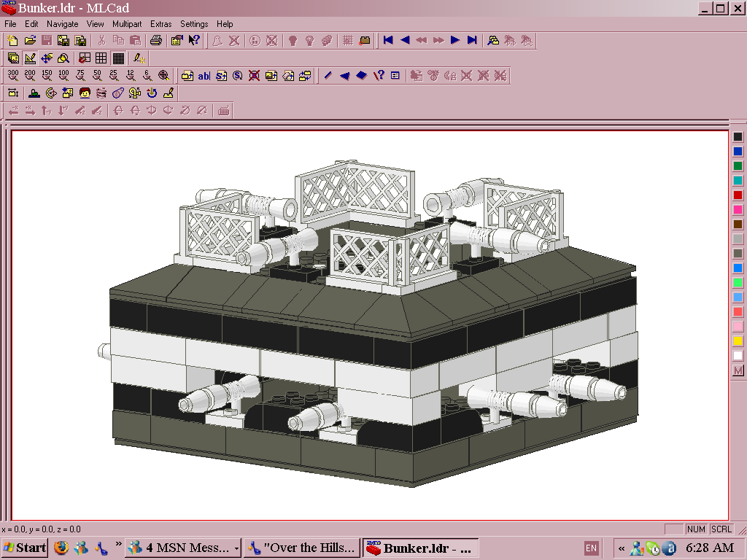The image size is (747, 560).
Task: Open the Multipart menu
Action: pyautogui.click(x=127, y=24)
